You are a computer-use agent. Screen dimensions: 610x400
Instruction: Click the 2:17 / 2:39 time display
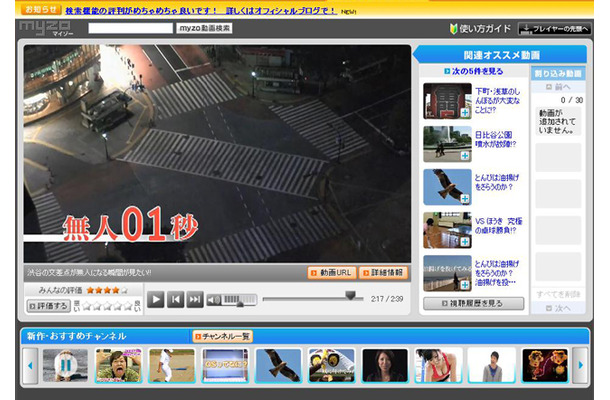click(x=387, y=299)
